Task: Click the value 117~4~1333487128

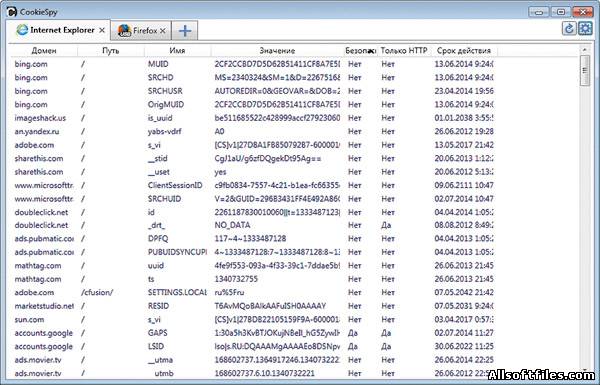Action: 250,238
